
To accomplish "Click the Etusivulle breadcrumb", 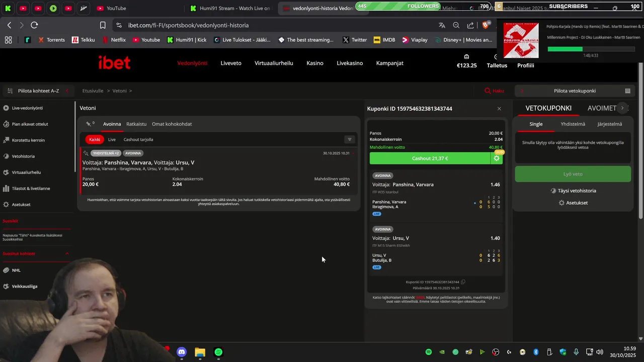I will click(93, 91).
